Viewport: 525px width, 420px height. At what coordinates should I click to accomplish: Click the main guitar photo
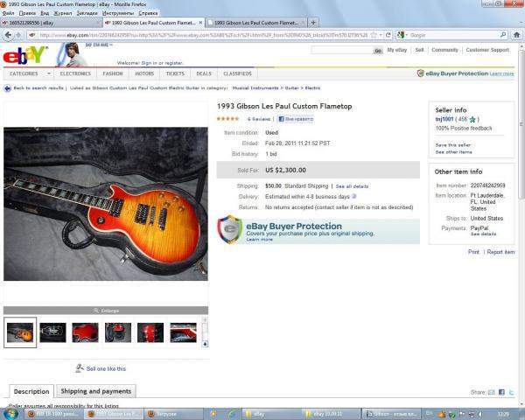click(x=106, y=204)
